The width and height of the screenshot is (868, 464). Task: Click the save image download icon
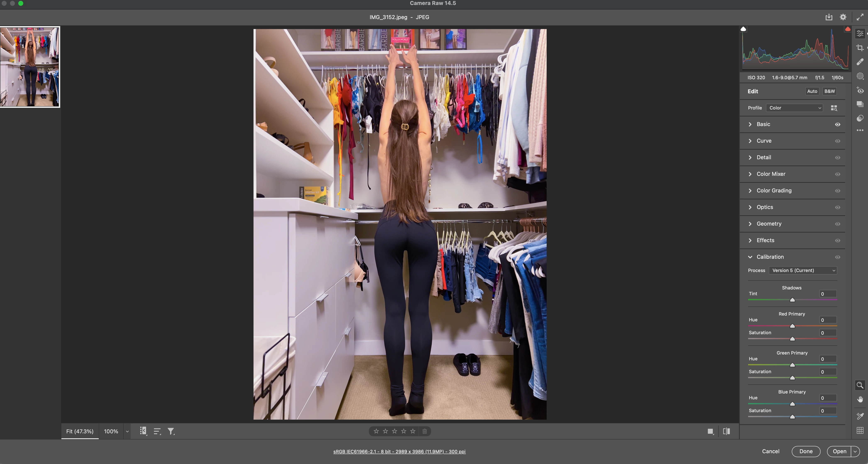click(x=829, y=17)
